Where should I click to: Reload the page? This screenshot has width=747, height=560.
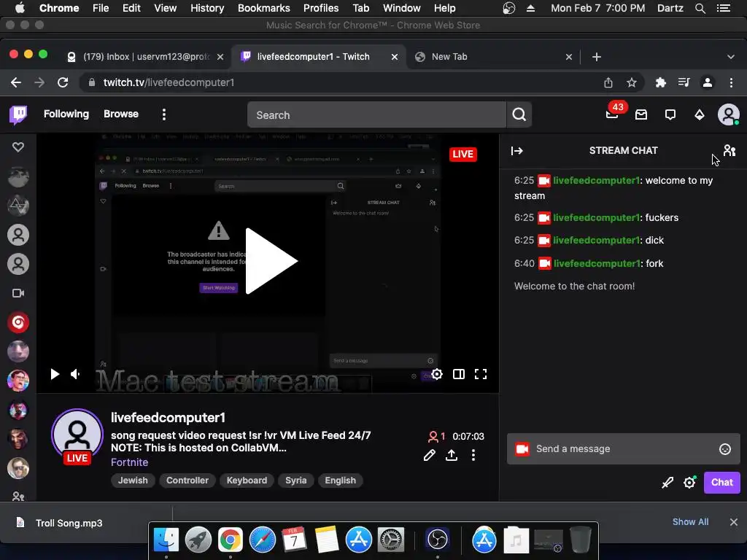point(63,82)
